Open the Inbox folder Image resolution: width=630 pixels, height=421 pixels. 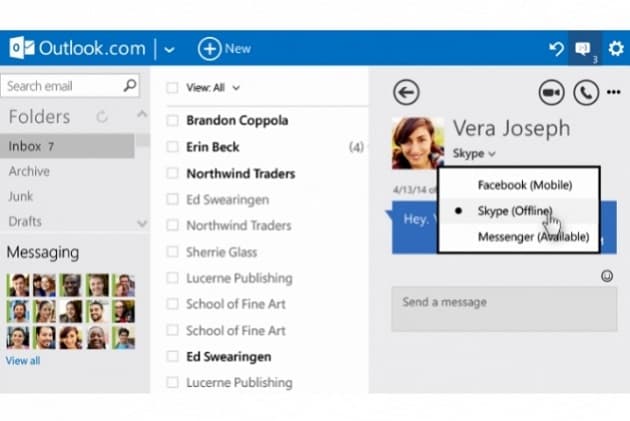[x=67, y=146]
